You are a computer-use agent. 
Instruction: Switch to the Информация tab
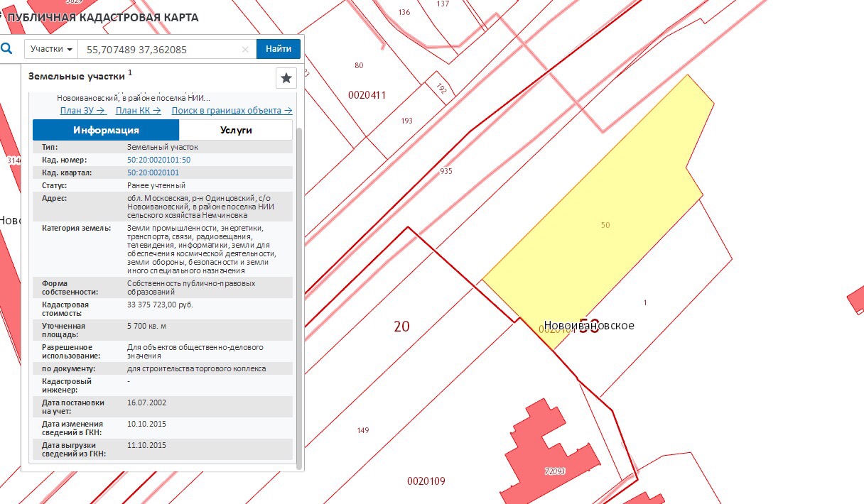point(106,130)
